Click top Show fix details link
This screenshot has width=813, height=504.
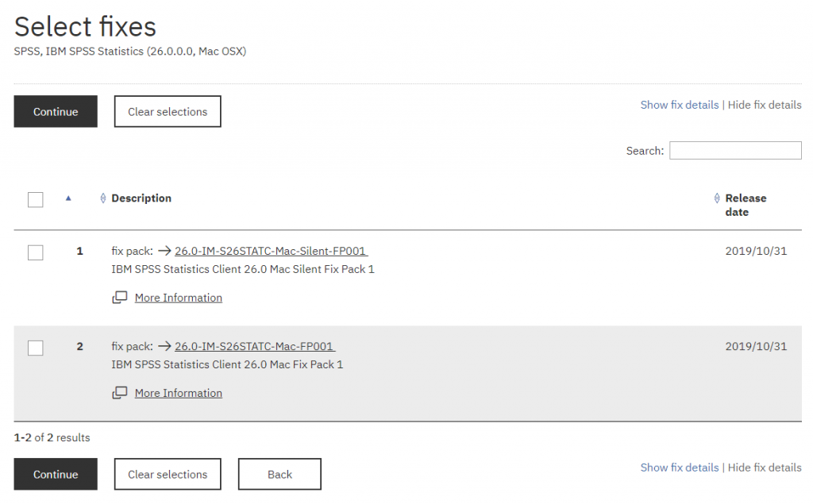pyautogui.click(x=679, y=105)
